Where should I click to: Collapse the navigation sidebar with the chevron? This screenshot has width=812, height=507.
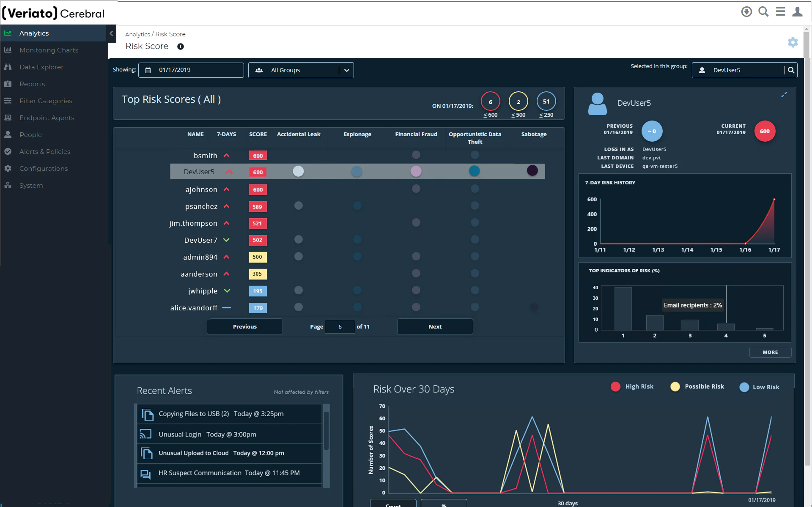[111, 33]
